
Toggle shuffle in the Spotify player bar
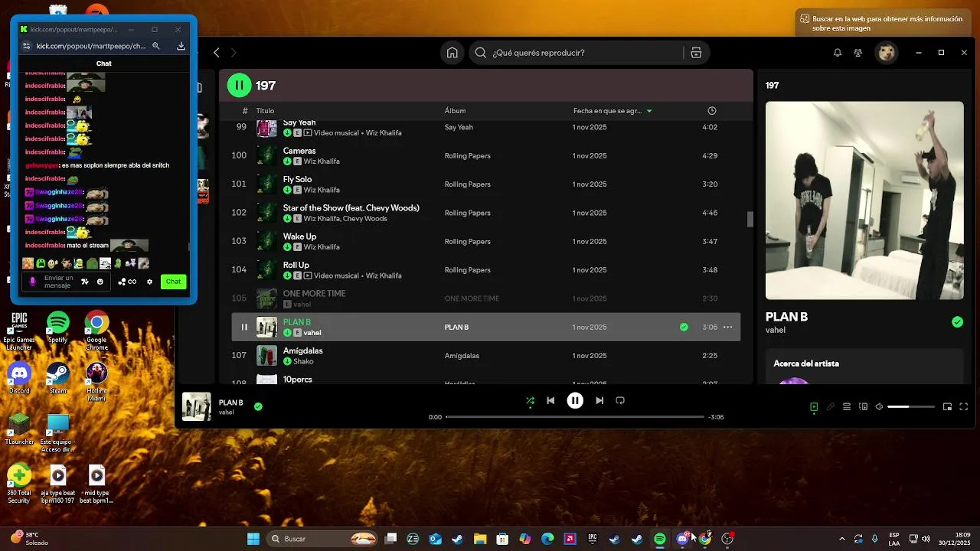(x=530, y=400)
